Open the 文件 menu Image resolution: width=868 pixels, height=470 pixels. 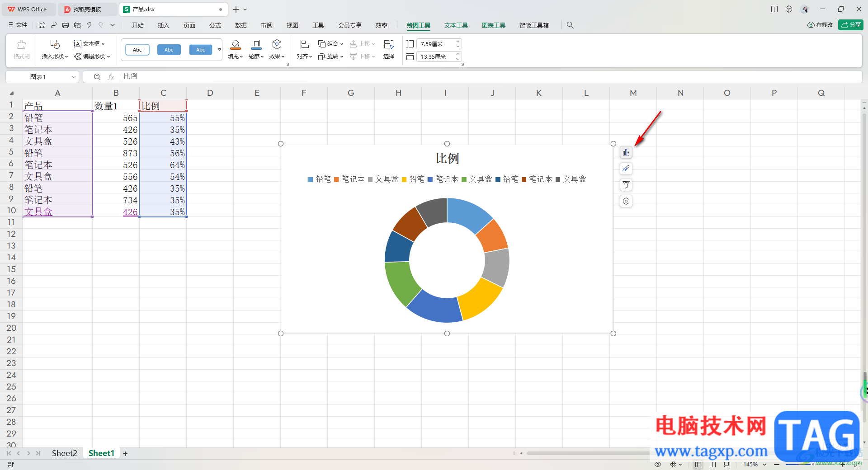[x=18, y=25]
